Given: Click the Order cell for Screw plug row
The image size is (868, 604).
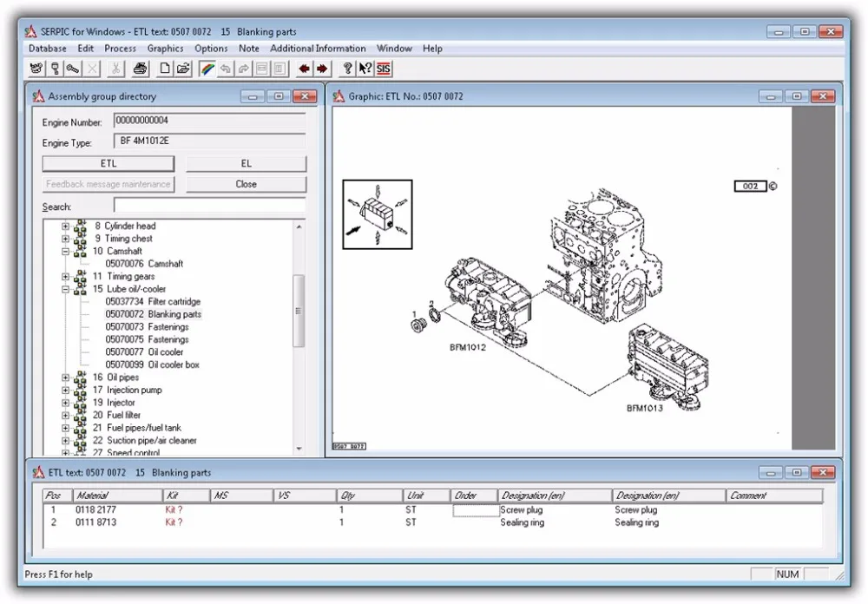Looking at the screenshot, I should tap(476, 510).
